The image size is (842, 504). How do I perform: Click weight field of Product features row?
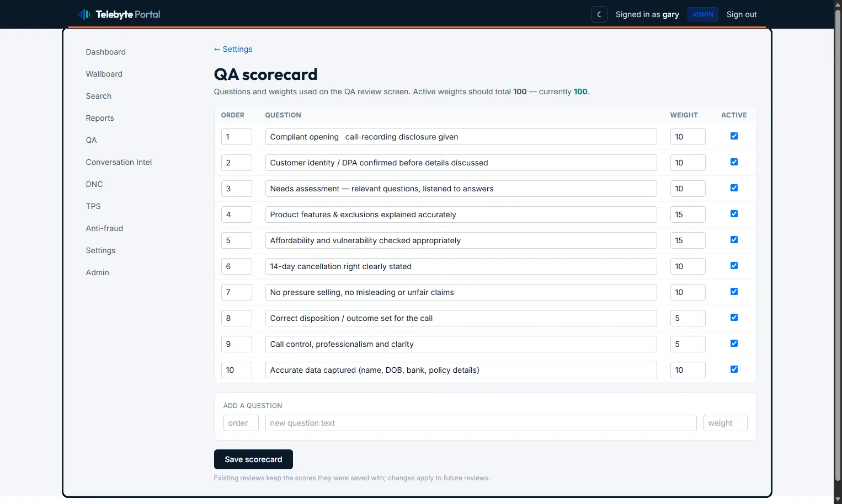pyautogui.click(x=688, y=215)
